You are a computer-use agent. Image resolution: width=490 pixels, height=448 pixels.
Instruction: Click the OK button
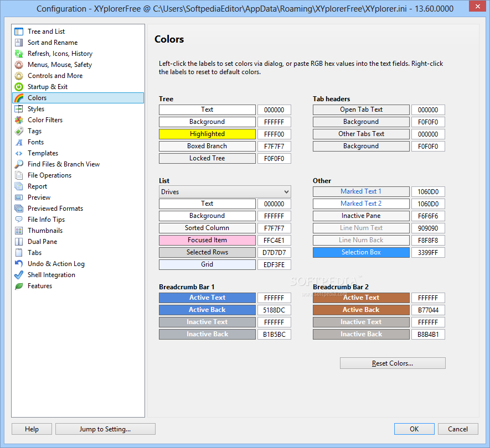[x=414, y=429]
